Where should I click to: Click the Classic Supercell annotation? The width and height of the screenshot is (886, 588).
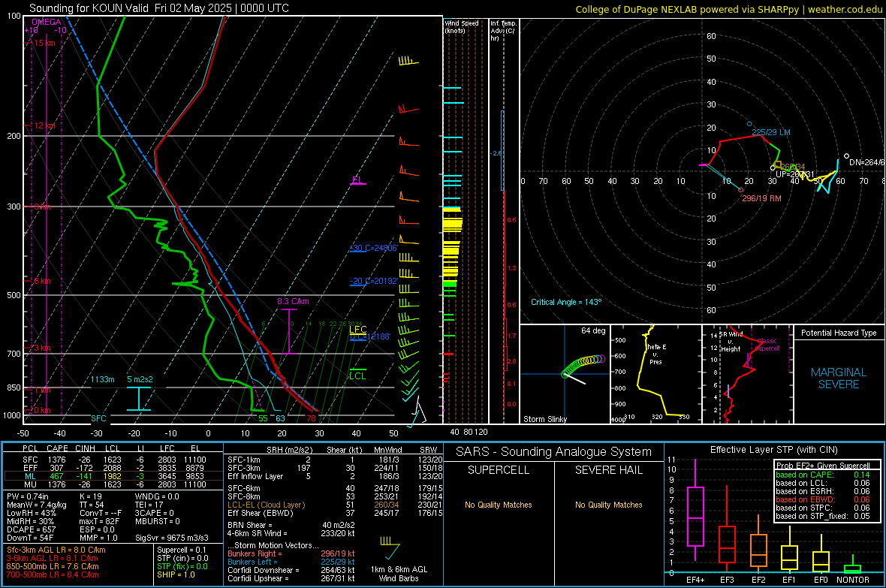click(767, 345)
